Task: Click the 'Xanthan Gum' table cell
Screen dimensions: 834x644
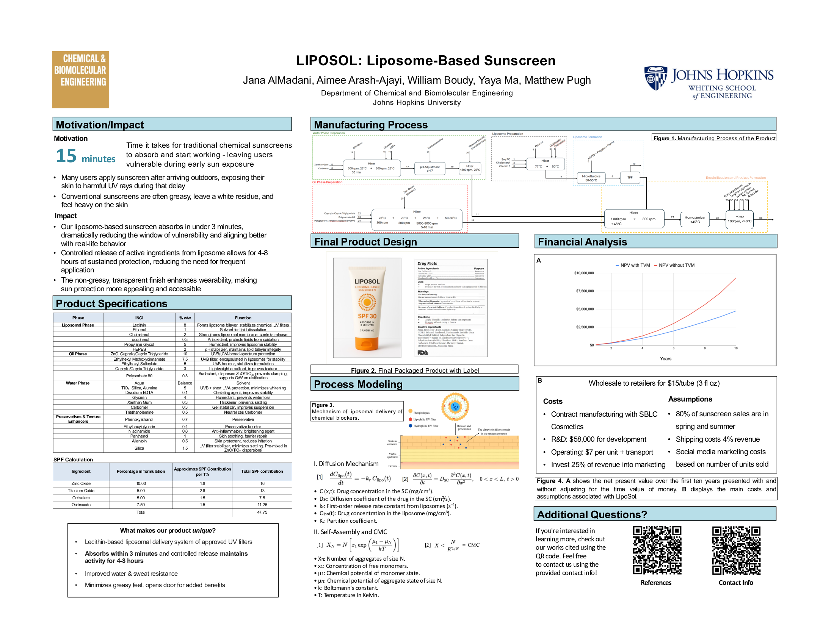Action: [x=140, y=402]
